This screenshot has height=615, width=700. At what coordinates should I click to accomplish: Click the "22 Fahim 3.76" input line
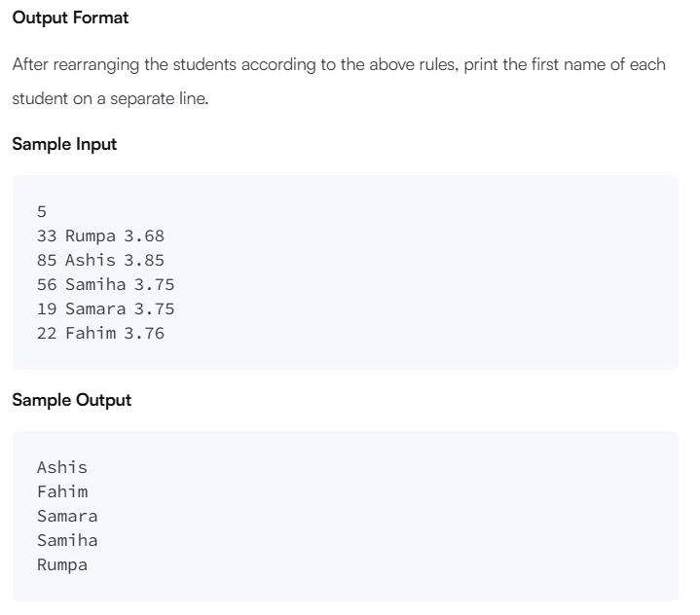pos(100,333)
